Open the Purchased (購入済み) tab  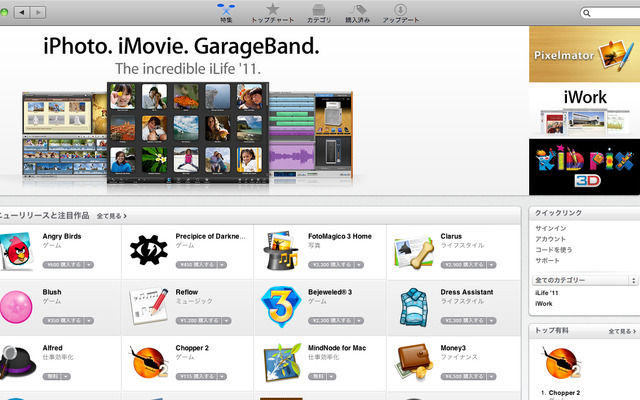coord(357,13)
